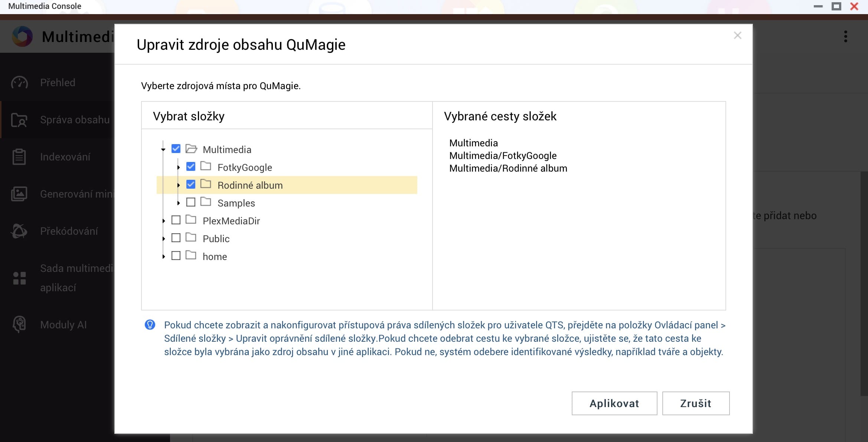The width and height of the screenshot is (868, 442).
Task: Close the QuMagie sources dialog with X
Action: click(737, 35)
